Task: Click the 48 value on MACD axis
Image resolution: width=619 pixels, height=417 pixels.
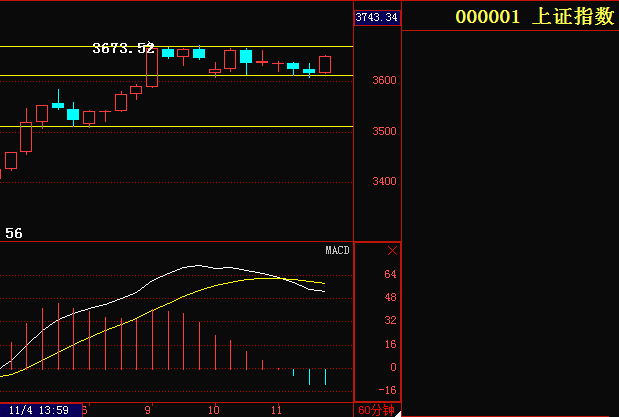Action: (x=390, y=297)
